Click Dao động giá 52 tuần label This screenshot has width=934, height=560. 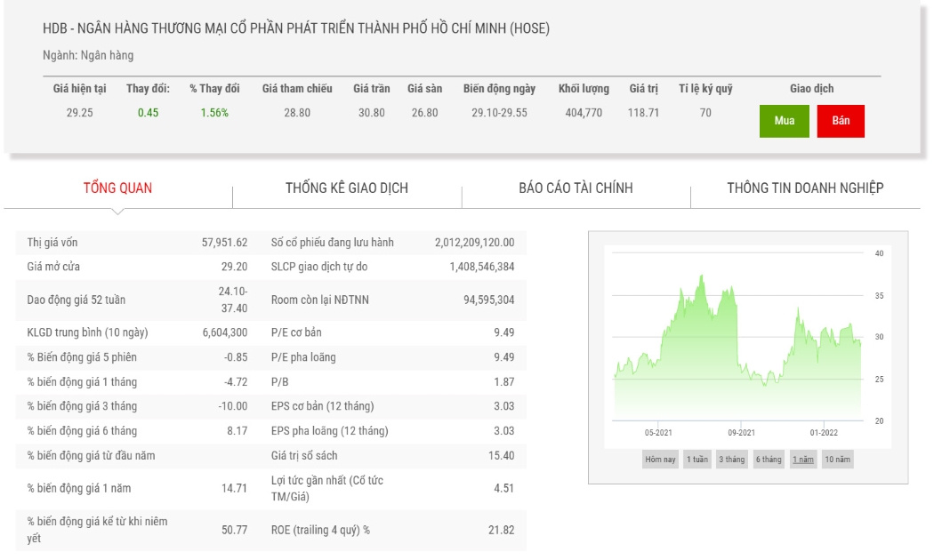point(76,300)
